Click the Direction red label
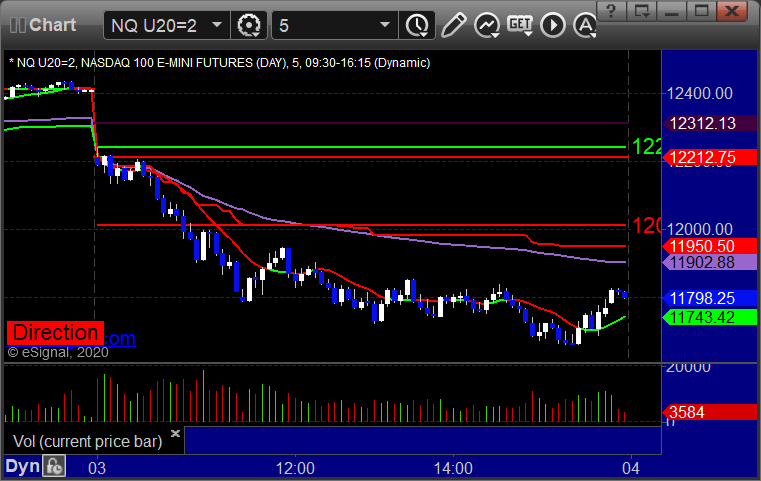This screenshot has width=761, height=481. [x=55, y=333]
